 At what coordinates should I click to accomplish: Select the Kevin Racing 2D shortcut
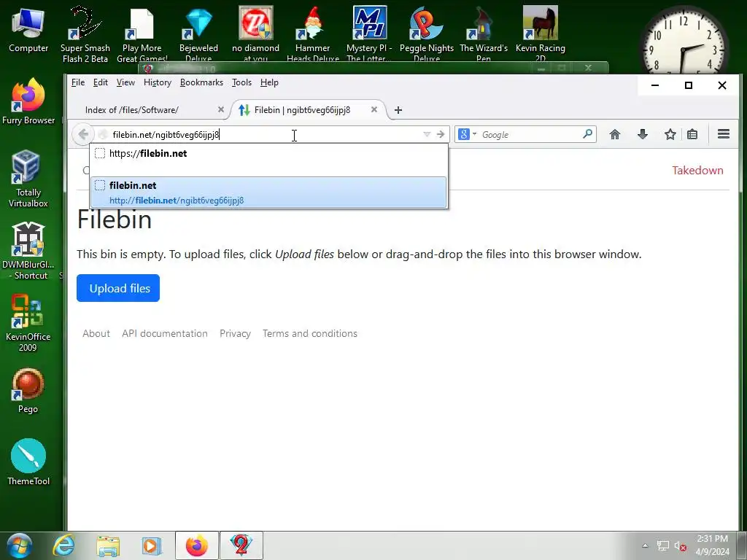point(541,34)
